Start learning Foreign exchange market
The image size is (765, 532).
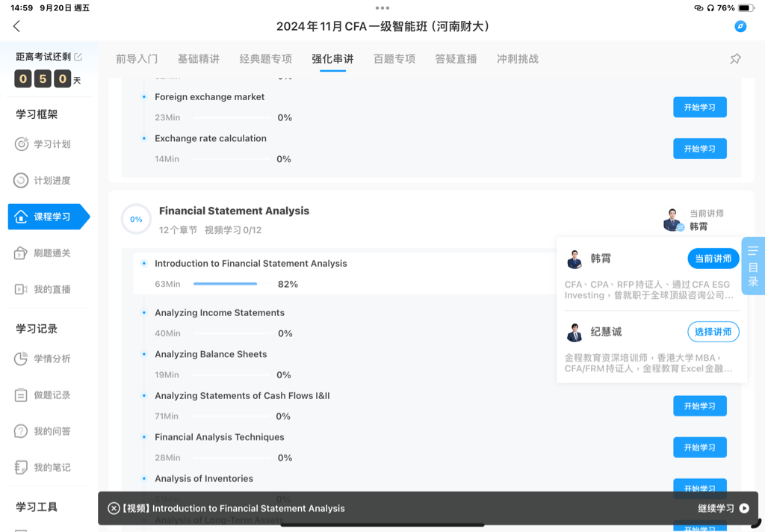[x=699, y=108]
